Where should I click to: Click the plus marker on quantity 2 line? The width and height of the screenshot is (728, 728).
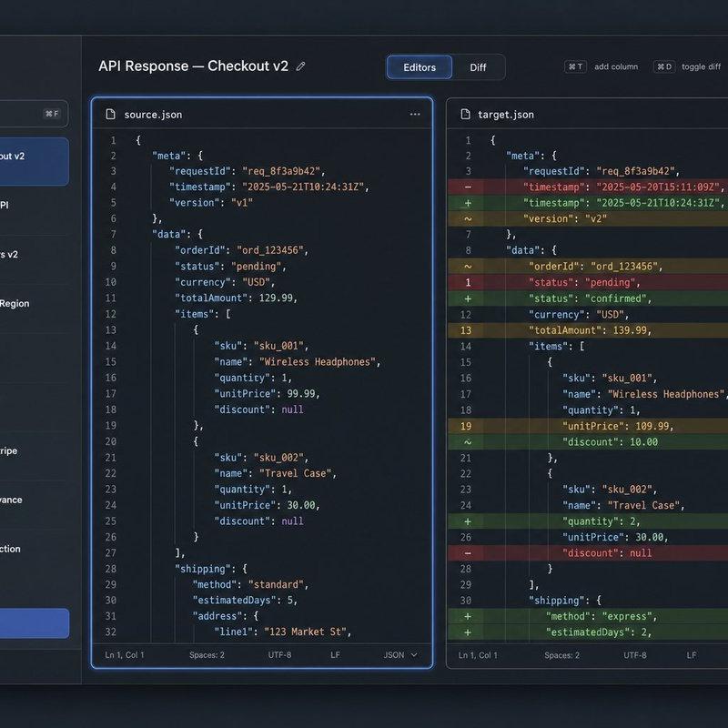[x=468, y=521]
